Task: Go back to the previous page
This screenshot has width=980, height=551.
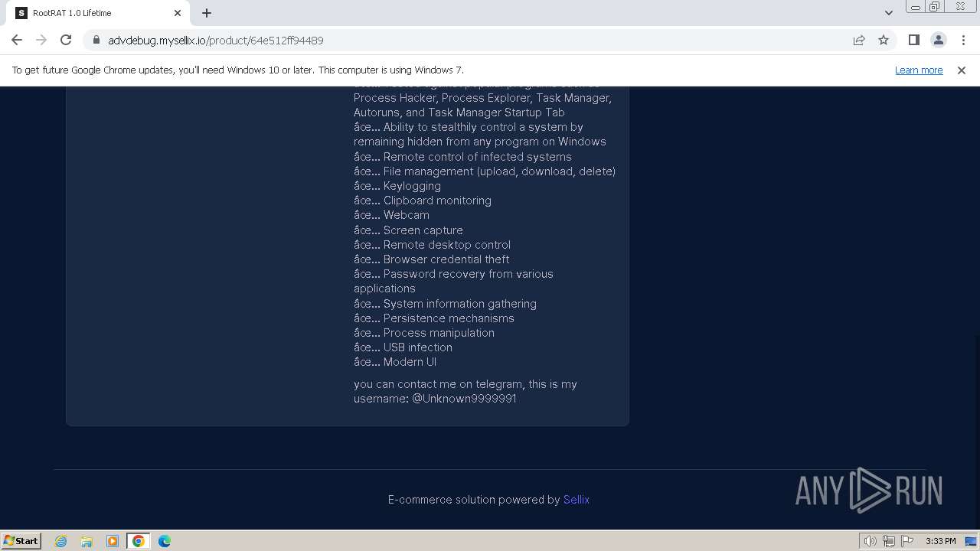Action: pos(17,40)
